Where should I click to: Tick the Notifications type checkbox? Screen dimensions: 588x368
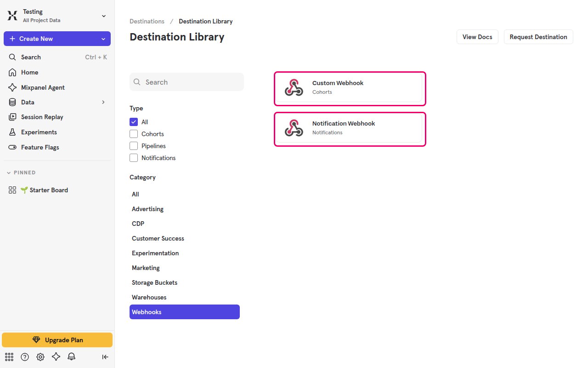click(134, 158)
